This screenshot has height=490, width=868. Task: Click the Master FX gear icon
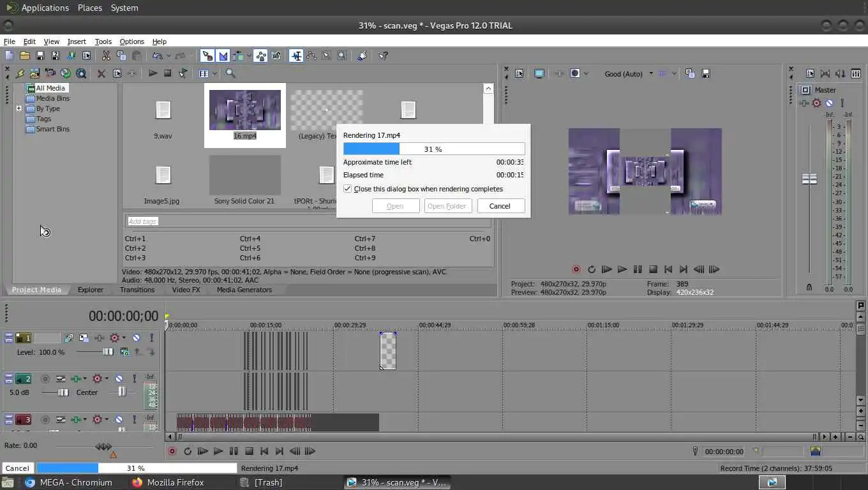(x=816, y=103)
